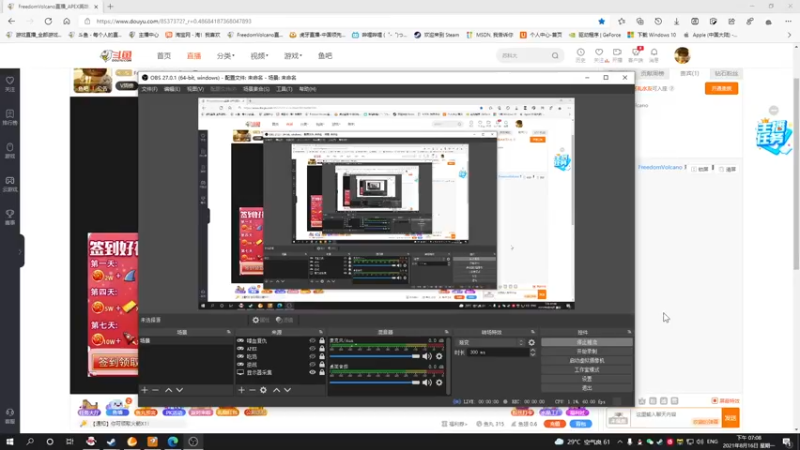Open microphone channel audio settings gear

point(439,356)
